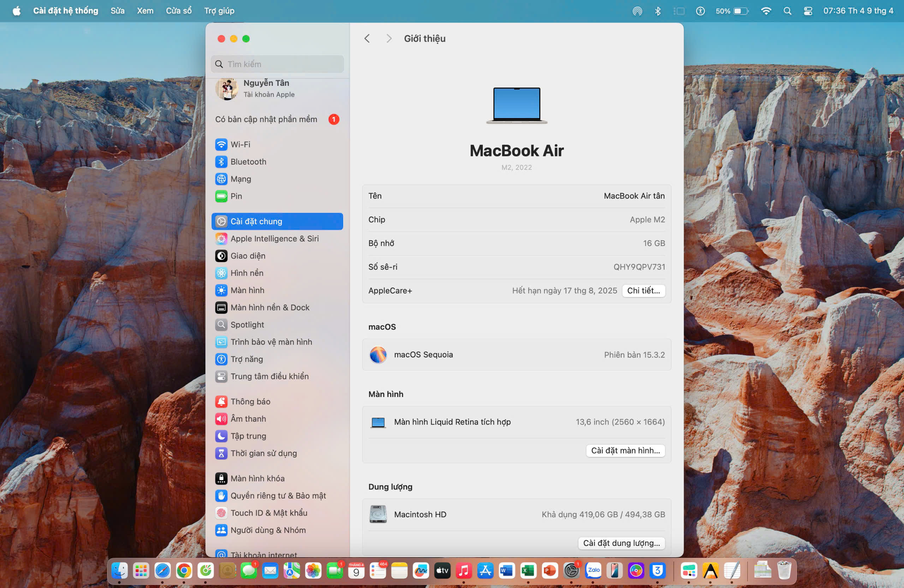Viewport: 904px width, 588px height.
Task: Open the Cài đặt hệ thống menu
Action: coord(65,11)
